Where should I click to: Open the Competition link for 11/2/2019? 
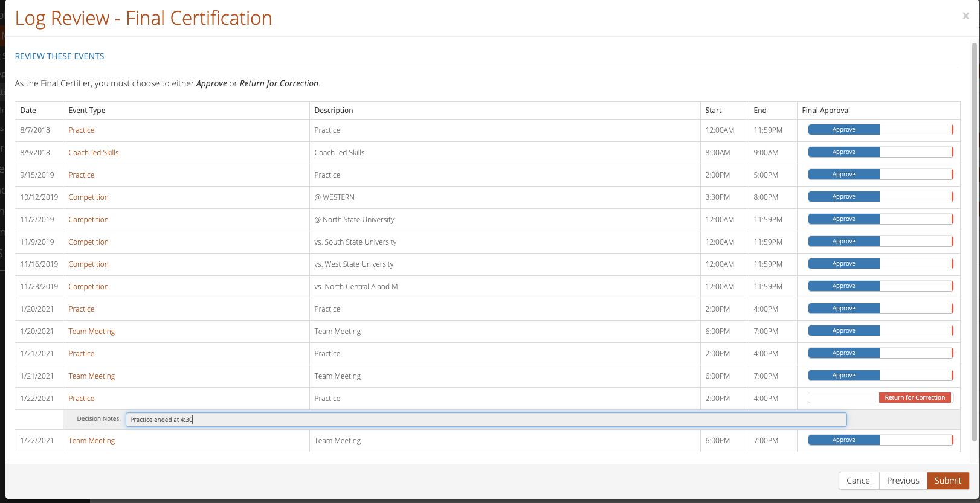[89, 220]
